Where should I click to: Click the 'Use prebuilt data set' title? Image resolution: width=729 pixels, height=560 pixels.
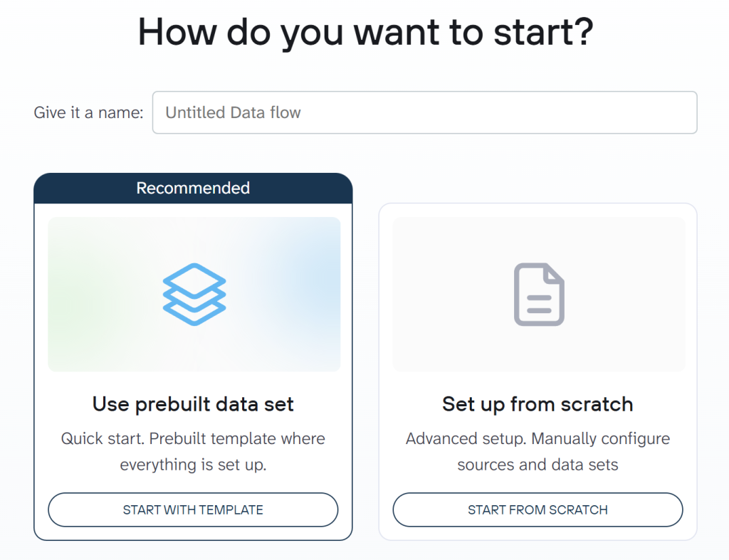[x=193, y=403]
